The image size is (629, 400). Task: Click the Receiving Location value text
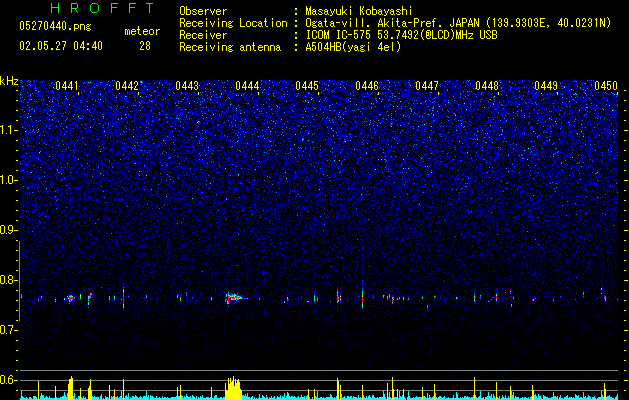(x=458, y=23)
